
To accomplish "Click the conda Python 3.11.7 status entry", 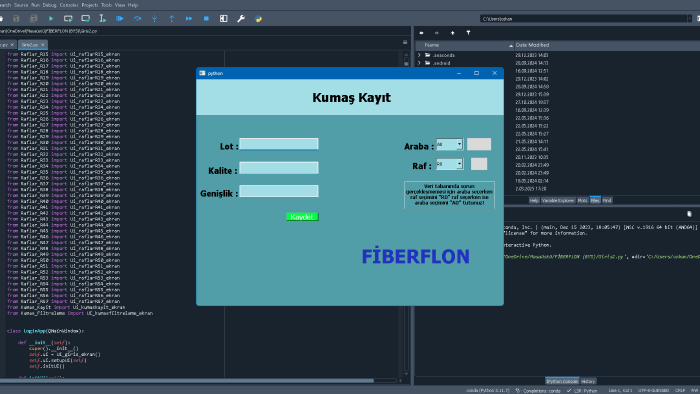I will click(x=488, y=390).
